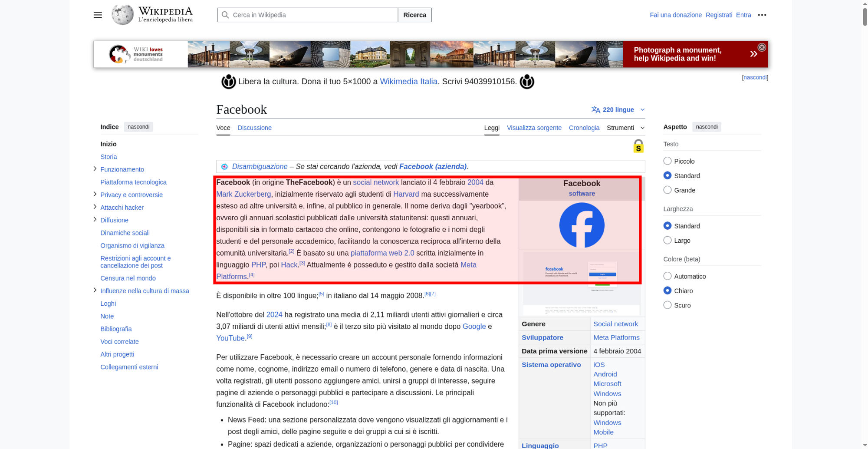Click the translate languages icon

click(x=595, y=110)
